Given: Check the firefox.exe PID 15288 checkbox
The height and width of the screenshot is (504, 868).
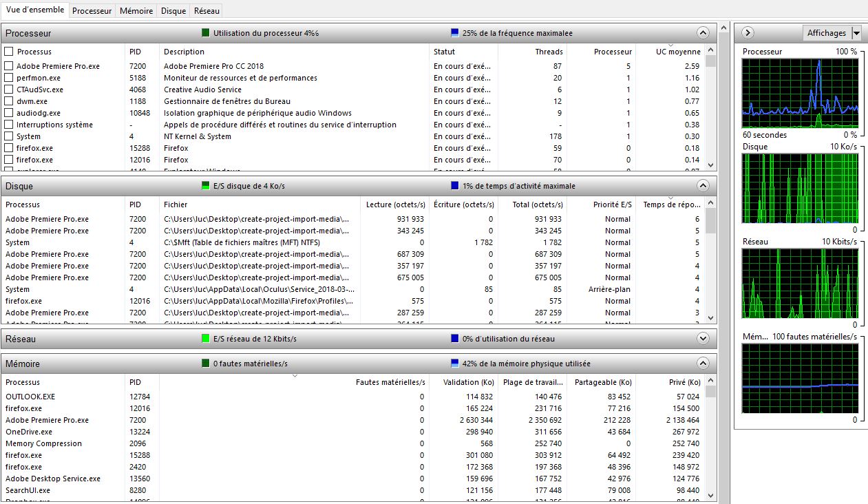Looking at the screenshot, I should pyautogui.click(x=9, y=148).
